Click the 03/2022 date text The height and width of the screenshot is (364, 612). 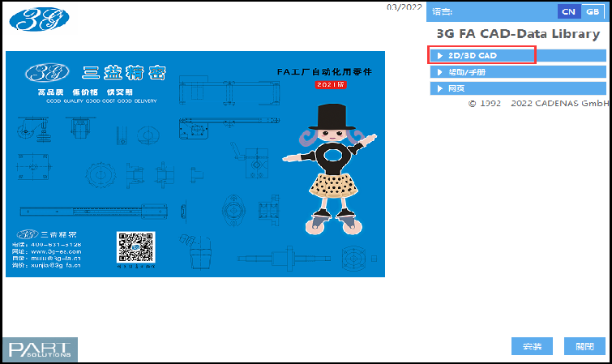coord(404,7)
